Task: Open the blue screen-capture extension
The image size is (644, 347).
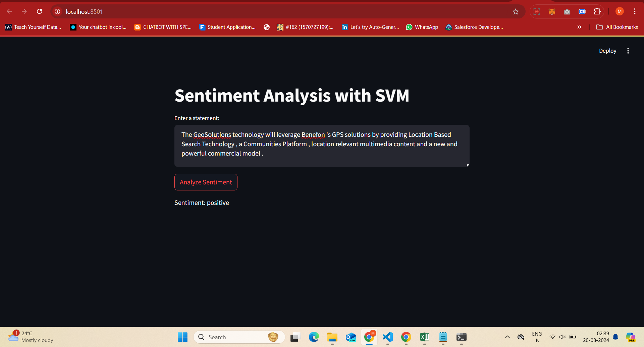Action: click(x=582, y=11)
